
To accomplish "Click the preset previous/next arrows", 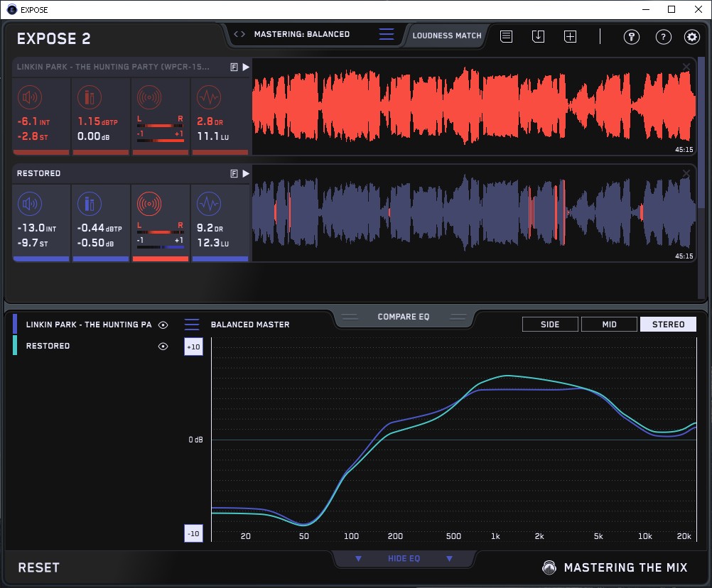I will (x=239, y=34).
